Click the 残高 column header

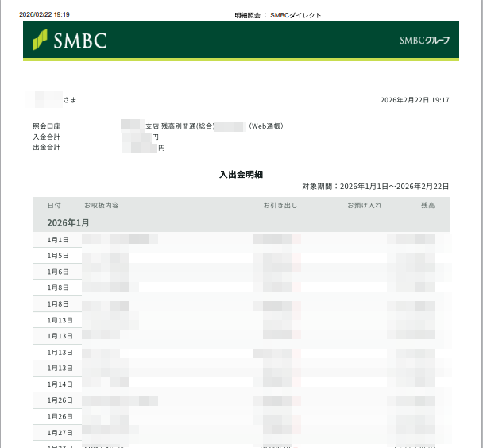pyautogui.click(x=427, y=206)
